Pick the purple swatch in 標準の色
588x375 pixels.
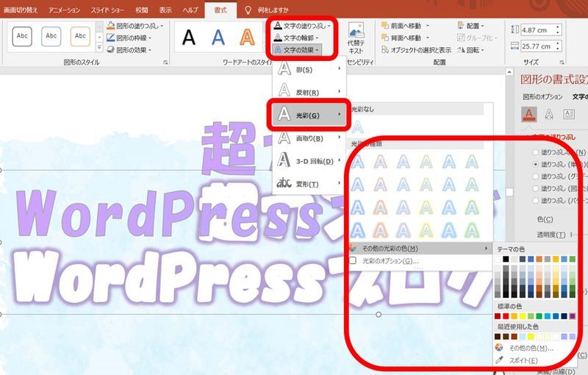click(573, 316)
